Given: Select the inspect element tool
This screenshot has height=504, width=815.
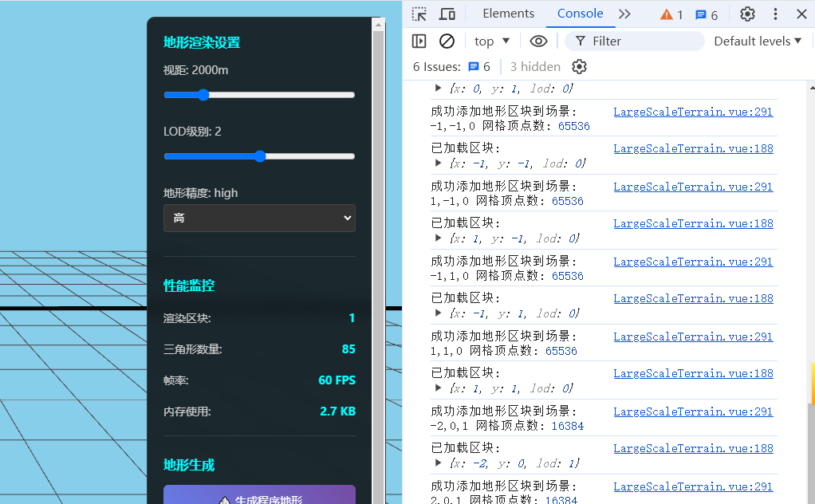Looking at the screenshot, I should pyautogui.click(x=418, y=14).
